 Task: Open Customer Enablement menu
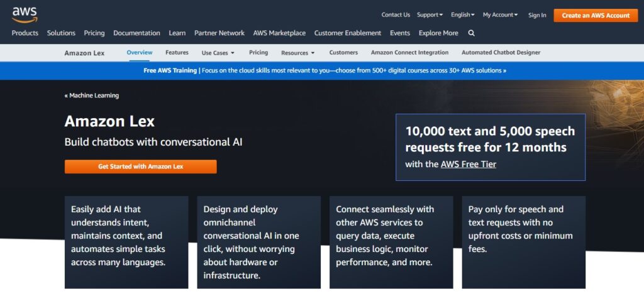347,33
